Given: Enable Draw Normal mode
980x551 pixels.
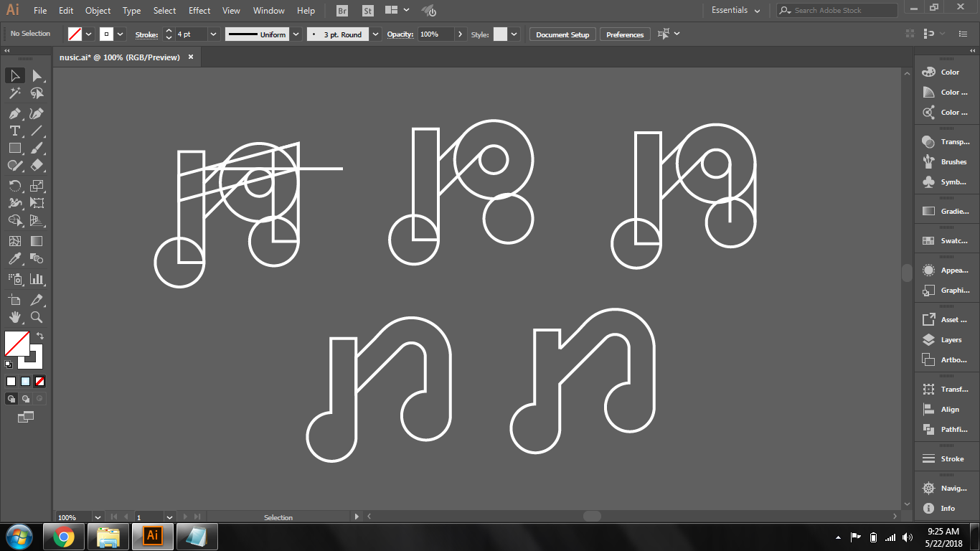Looking at the screenshot, I should [x=11, y=399].
